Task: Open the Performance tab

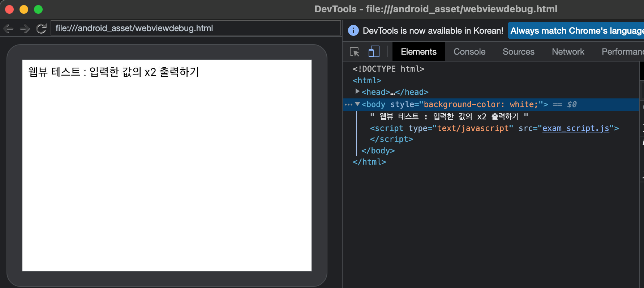Action: coord(623,52)
